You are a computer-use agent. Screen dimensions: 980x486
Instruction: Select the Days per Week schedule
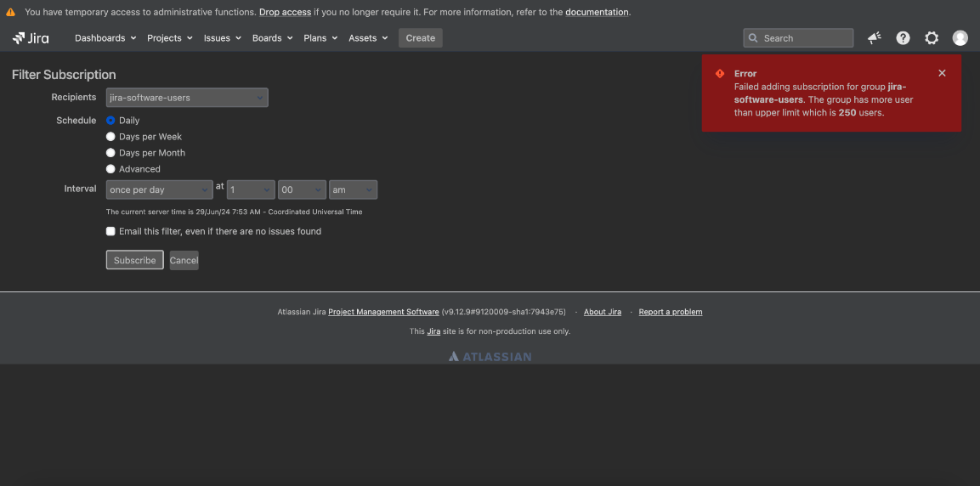[110, 137]
